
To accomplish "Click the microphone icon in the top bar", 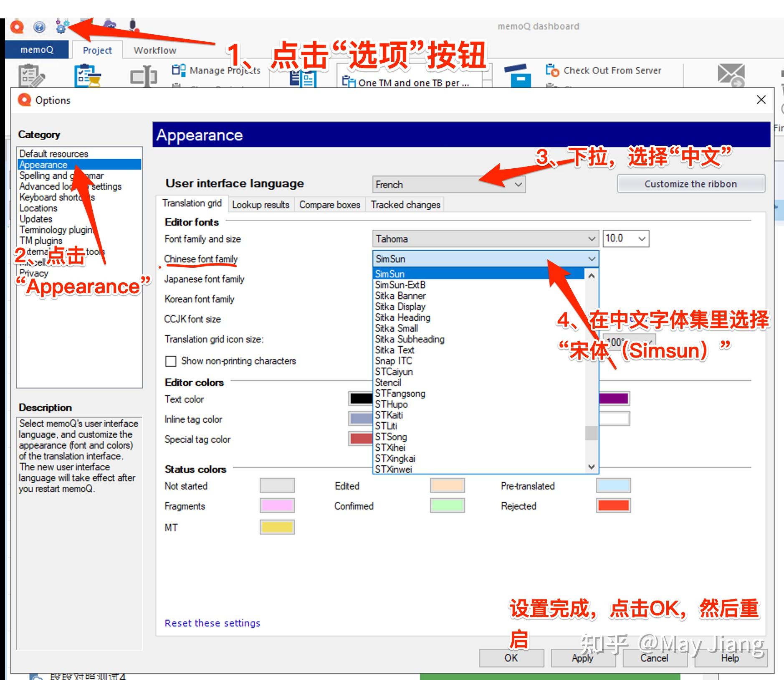I will point(133,26).
